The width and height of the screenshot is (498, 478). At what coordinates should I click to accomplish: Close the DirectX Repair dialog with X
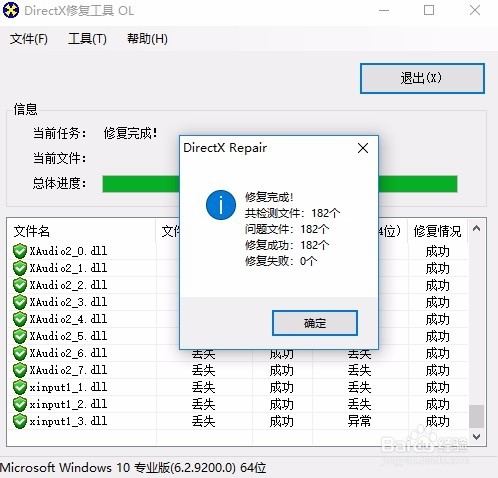click(363, 148)
